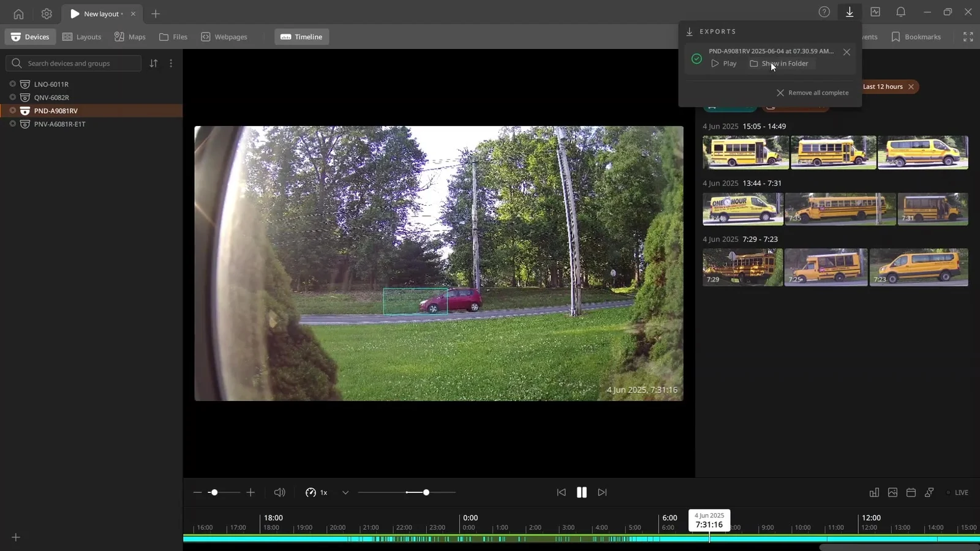Toggle thumbnails panel image icon

pyautogui.click(x=892, y=492)
